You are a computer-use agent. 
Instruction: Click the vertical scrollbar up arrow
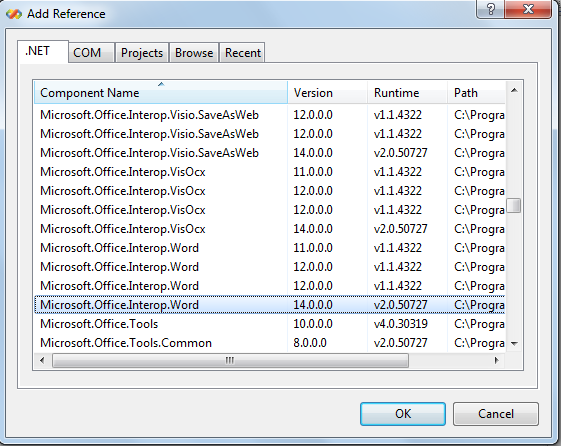coord(514,90)
